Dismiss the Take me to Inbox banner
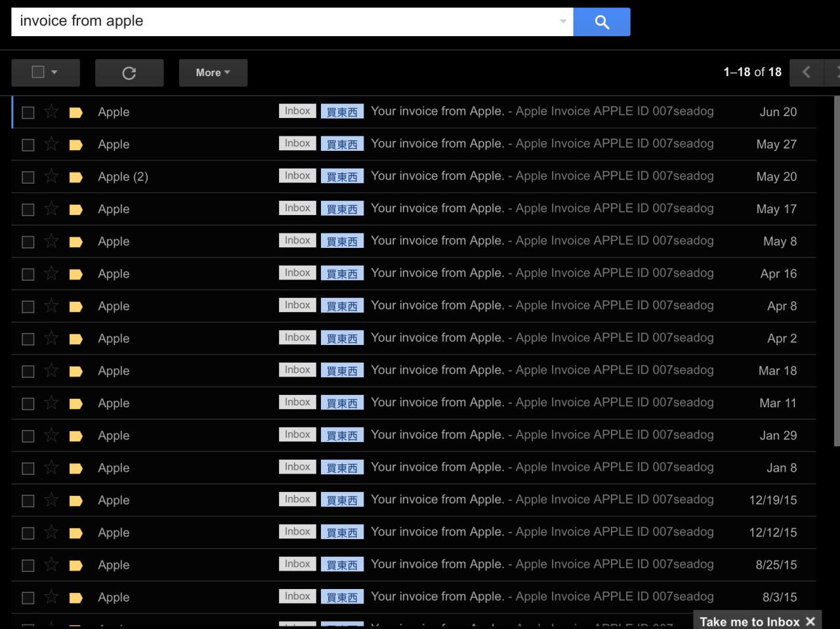840x629 pixels. [810, 621]
